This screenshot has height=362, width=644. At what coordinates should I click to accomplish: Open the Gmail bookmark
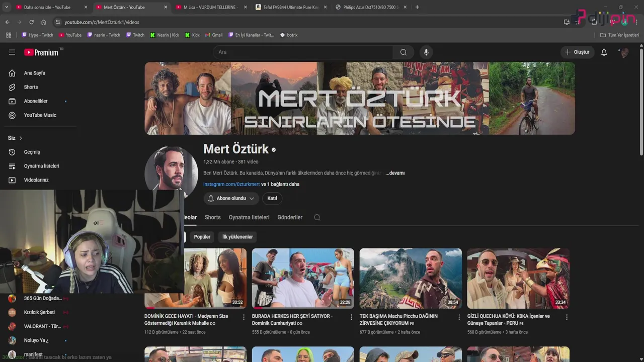point(214,35)
